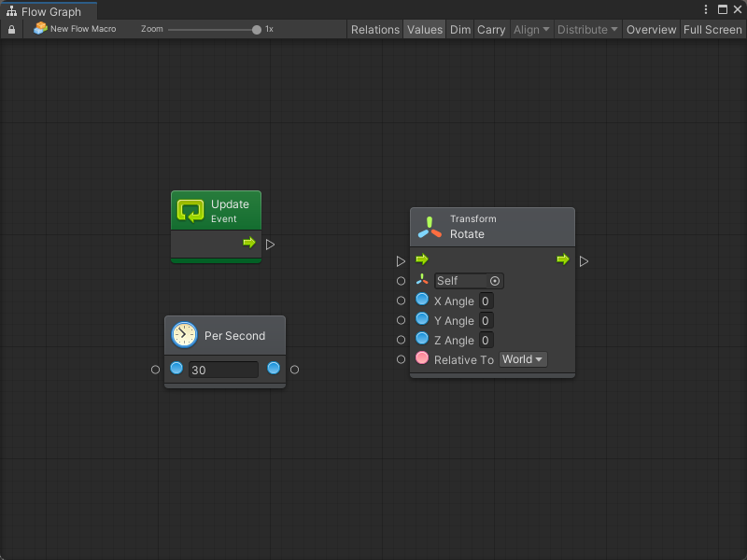Click the Full Screen button

(x=712, y=30)
